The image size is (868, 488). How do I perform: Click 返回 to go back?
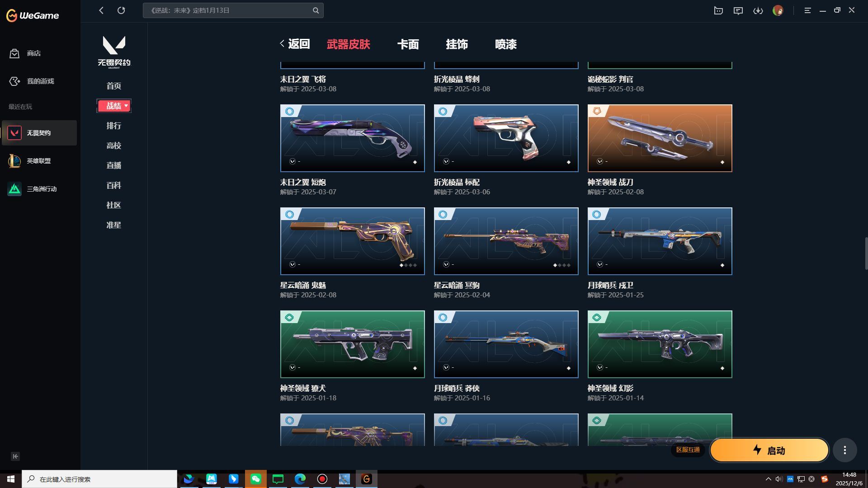tap(298, 44)
